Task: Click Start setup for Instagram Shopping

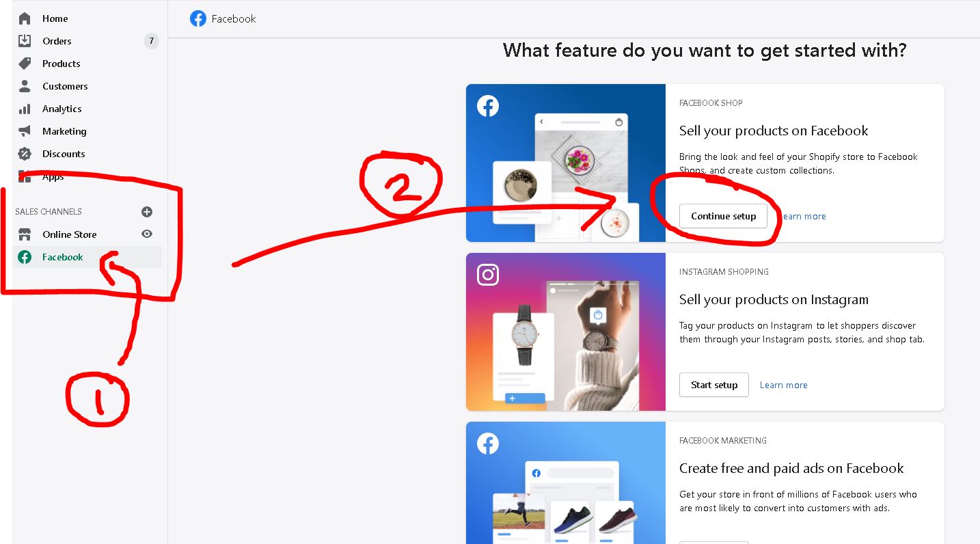Action: click(714, 385)
